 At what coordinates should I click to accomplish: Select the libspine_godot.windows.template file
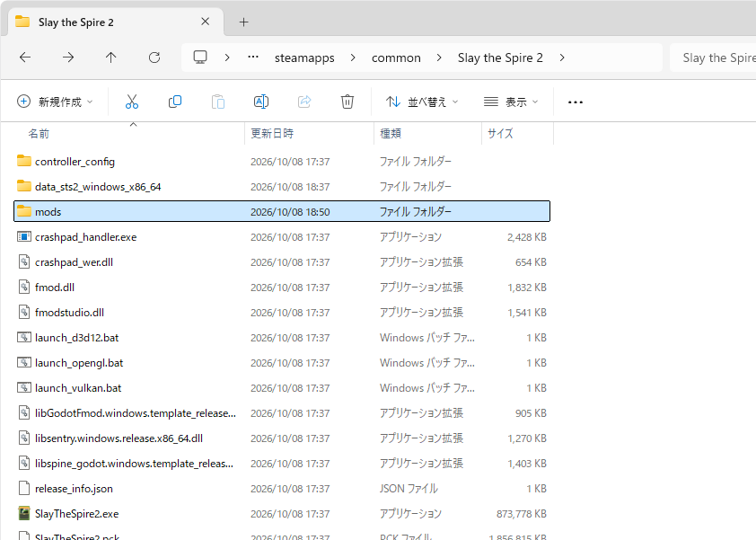pos(282,464)
